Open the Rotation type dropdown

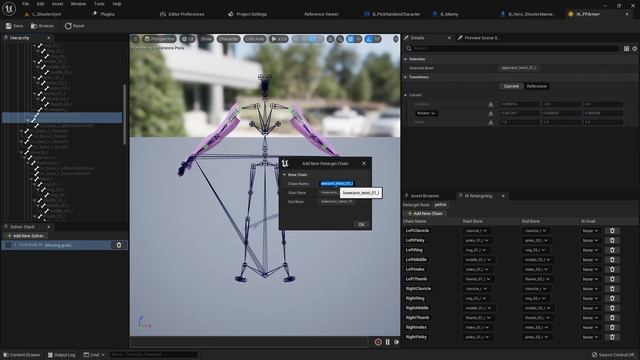426,113
